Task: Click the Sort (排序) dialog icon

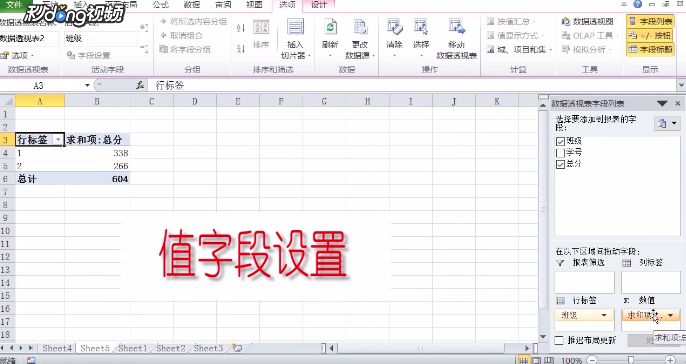Action: pos(261,28)
